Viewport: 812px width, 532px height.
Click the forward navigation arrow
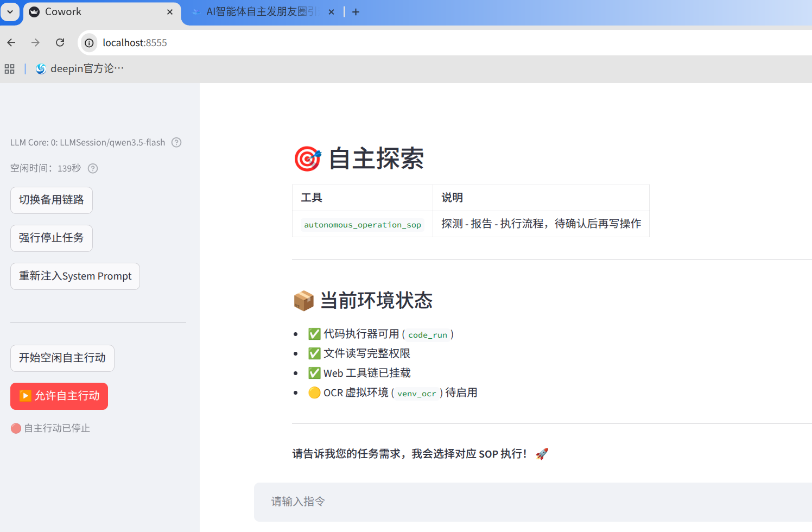tap(35, 42)
